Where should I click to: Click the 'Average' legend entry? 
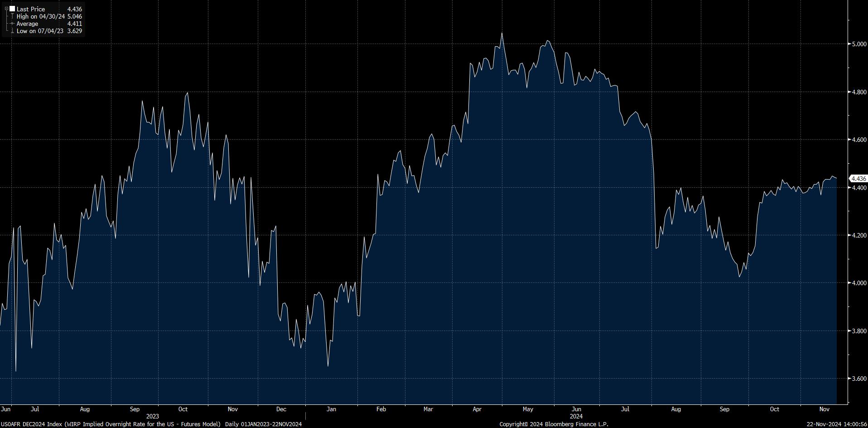[x=27, y=24]
